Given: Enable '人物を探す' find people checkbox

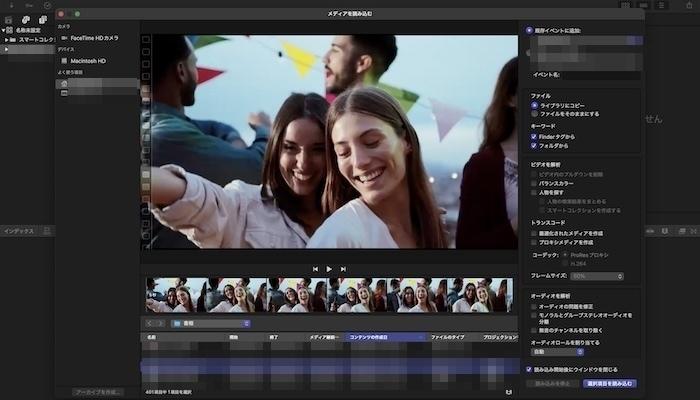Looking at the screenshot, I should [x=533, y=192].
